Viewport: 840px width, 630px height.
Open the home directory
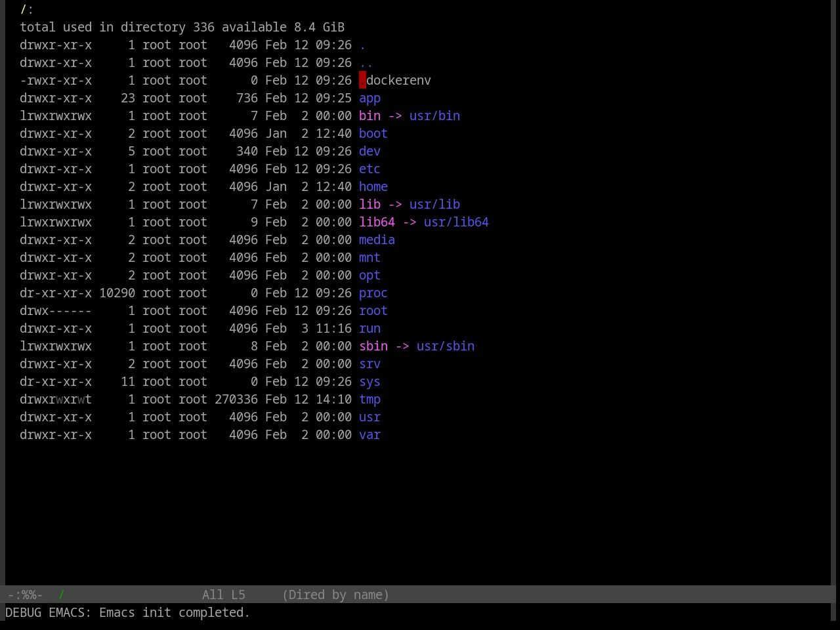point(373,186)
